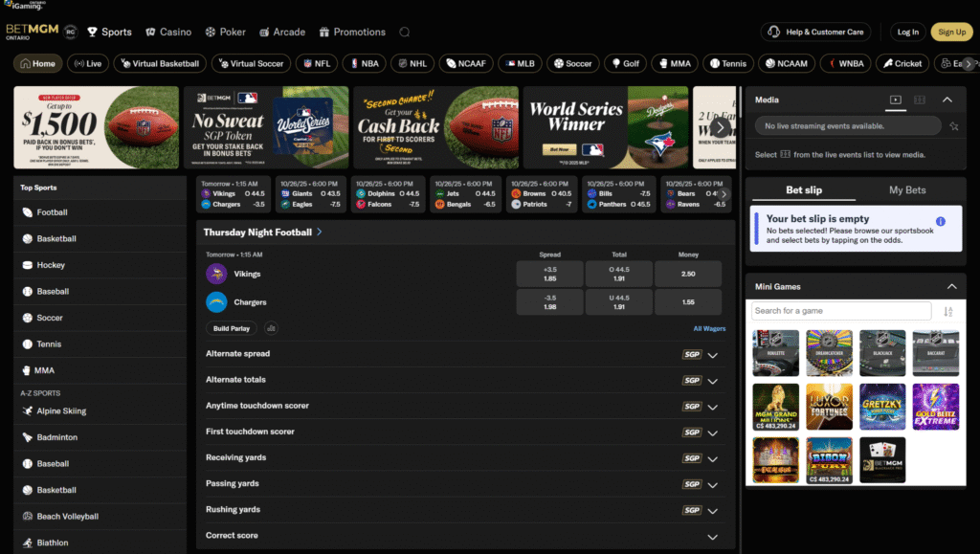
Task: Click the star icon in Media panel
Action: [x=953, y=126]
